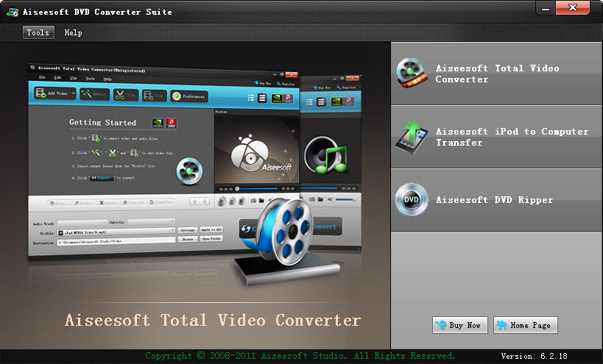Click the Buy Now button
The image size is (603, 364).
point(460,325)
